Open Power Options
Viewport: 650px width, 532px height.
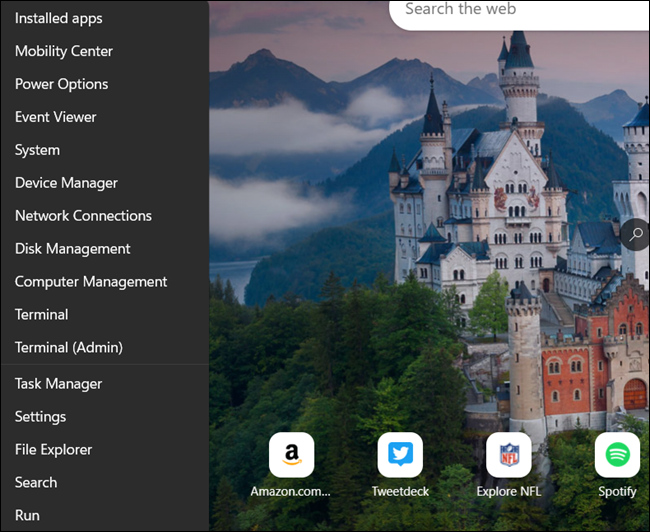62,84
